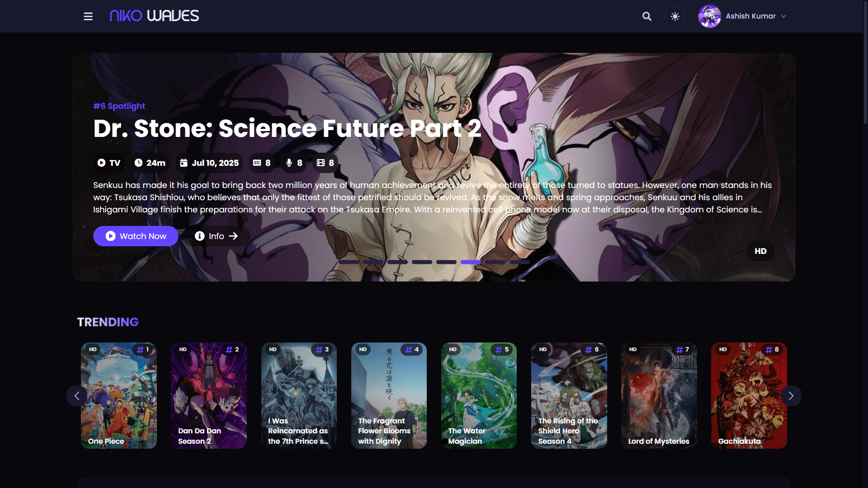Click #6 rank badge on Shield Hero card

coord(592,349)
